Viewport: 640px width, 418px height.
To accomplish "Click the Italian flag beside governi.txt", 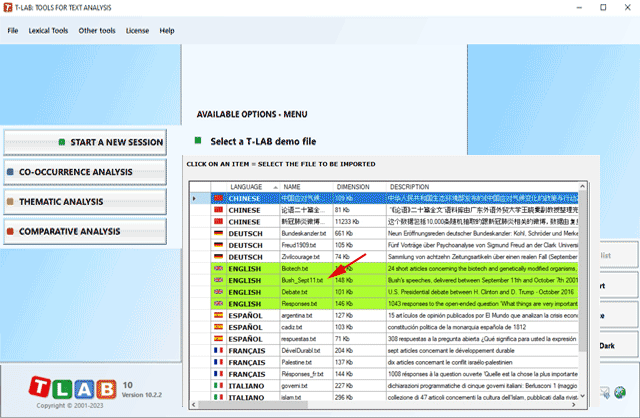I will [x=218, y=386].
